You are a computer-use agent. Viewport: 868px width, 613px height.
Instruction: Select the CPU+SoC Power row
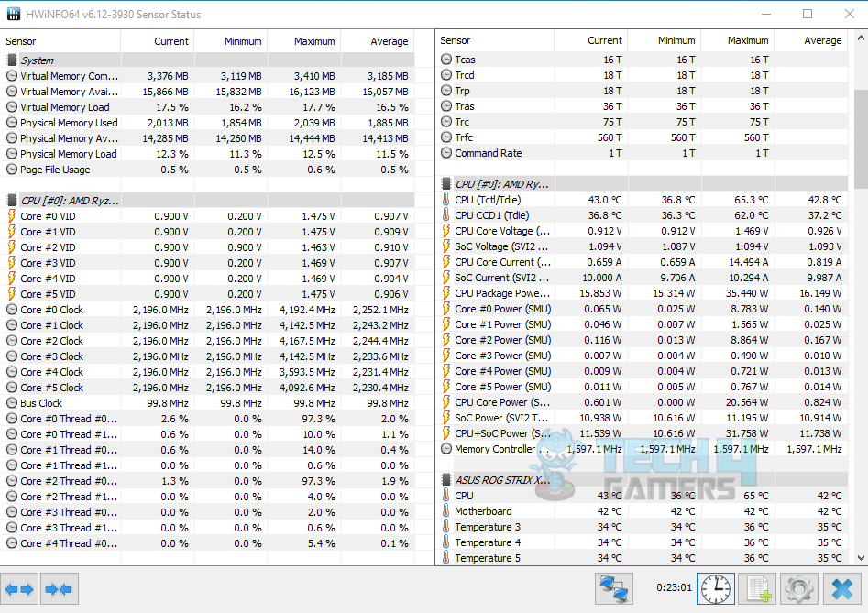click(x=642, y=433)
